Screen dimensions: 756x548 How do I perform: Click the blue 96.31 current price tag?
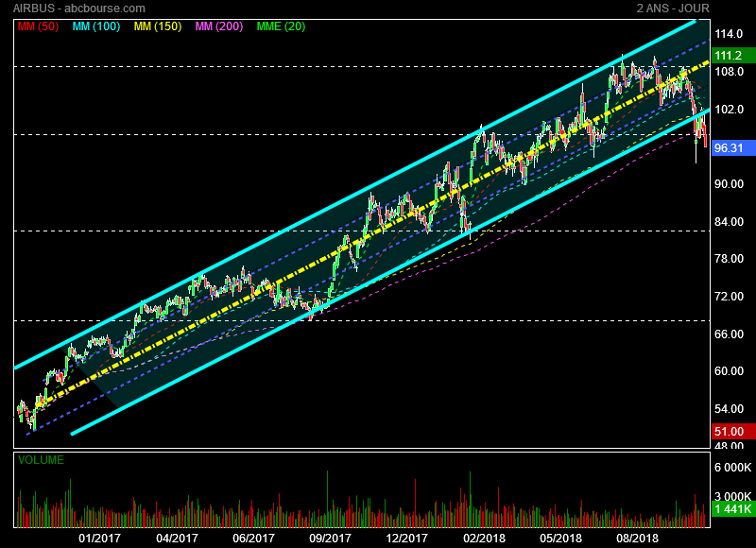click(x=733, y=148)
